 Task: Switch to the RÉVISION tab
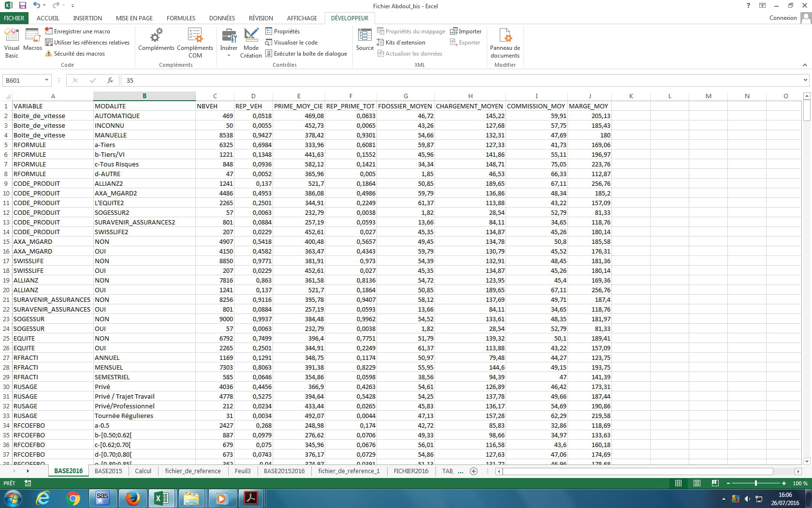point(261,18)
